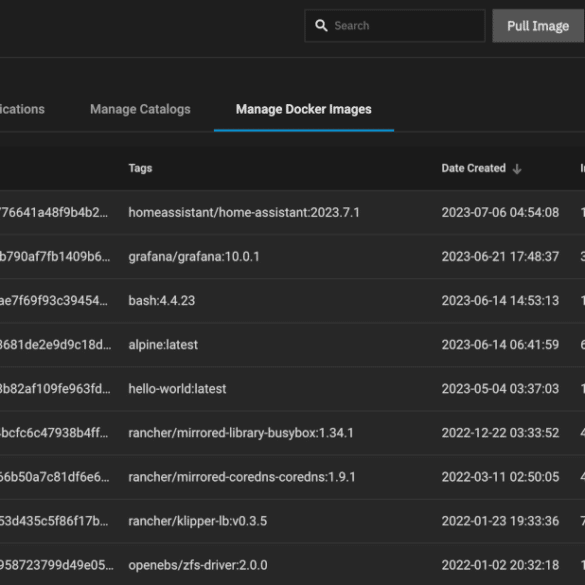The height and width of the screenshot is (585, 585).
Task: Click the 2023-07-06 04:54:08 date cell
Action: pos(500,212)
